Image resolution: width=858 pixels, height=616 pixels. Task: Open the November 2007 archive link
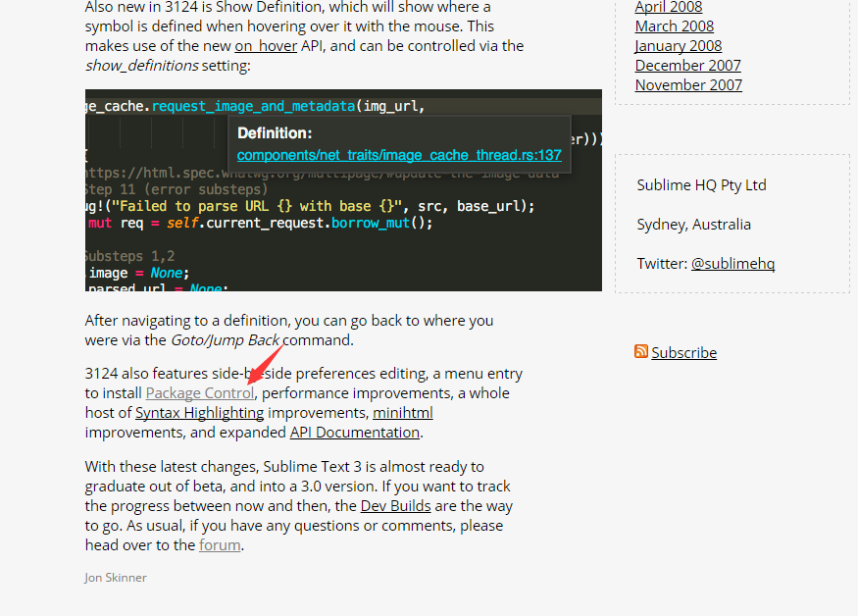(x=688, y=85)
